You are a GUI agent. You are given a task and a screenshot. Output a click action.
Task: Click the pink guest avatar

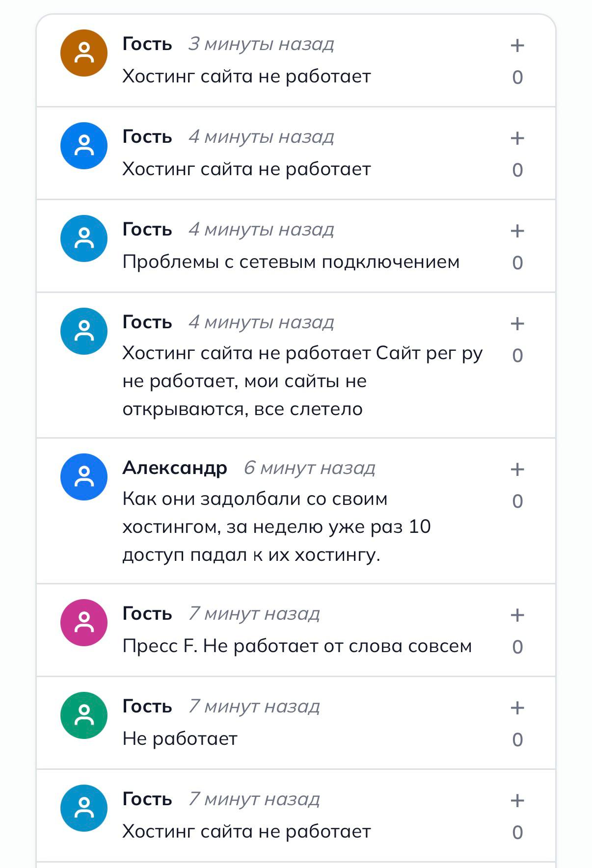[x=84, y=623]
